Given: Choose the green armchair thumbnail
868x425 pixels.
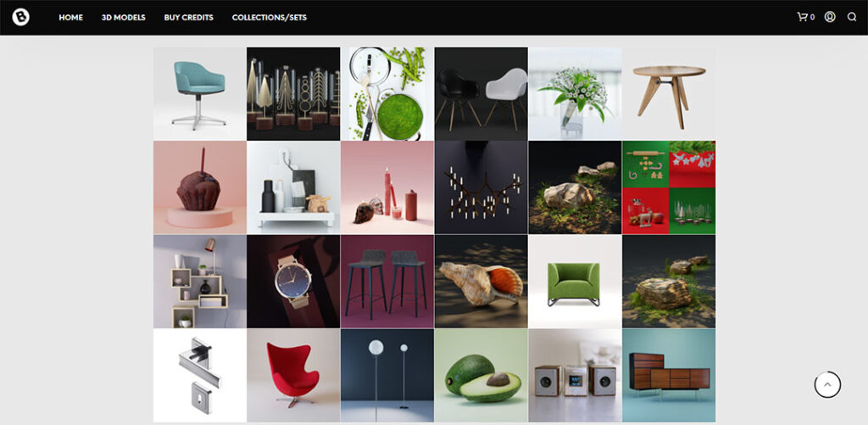Looking at the screenshot, I should pos(575,282).
